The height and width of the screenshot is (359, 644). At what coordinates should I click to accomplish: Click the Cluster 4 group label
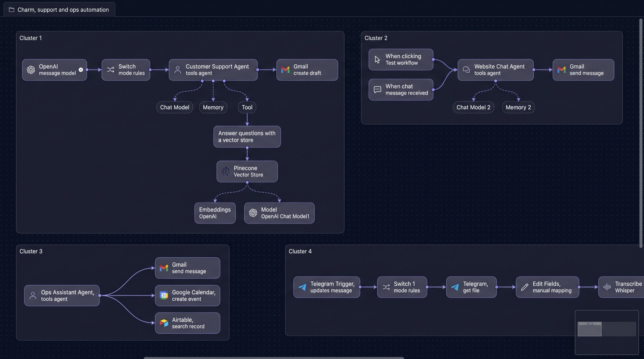[300, 252]
